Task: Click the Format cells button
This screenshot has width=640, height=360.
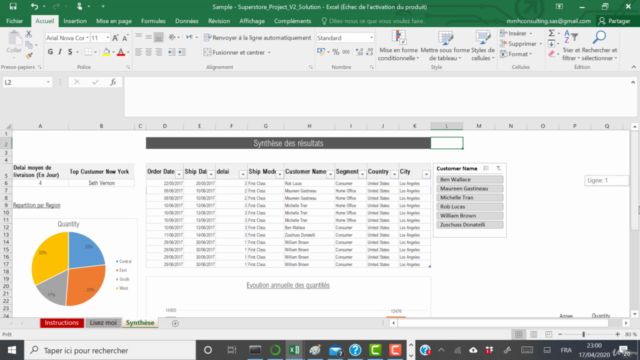Action: (x=516, y=54)
